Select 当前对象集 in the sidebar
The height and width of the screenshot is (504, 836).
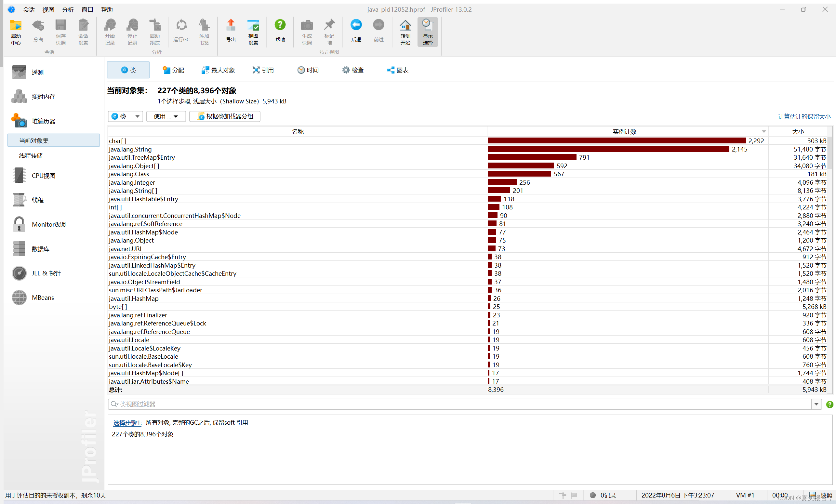pos(54,140)
